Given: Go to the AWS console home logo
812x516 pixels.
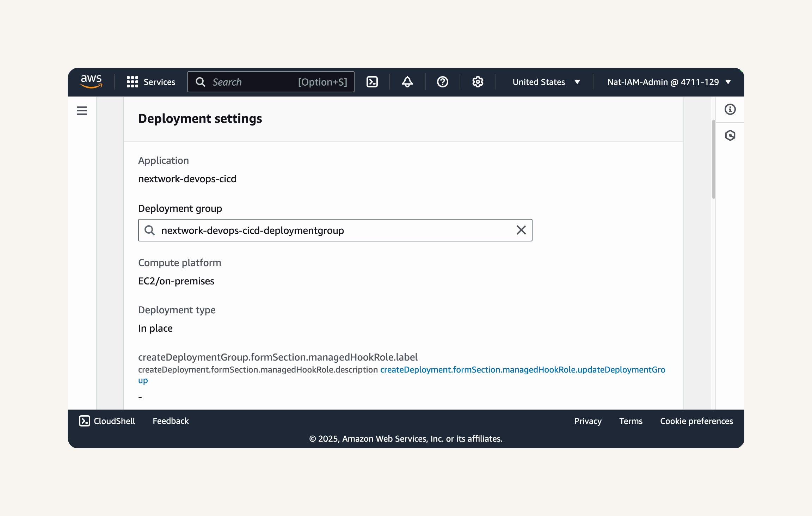Looking at the screenshot, I should 91,81.
